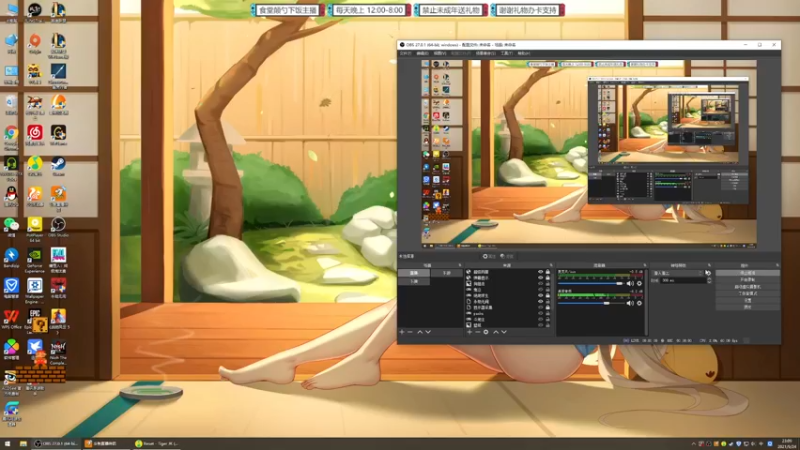Toggle visibility eye of the sixth source row
The height and width of the screenshot is (450, 800).
coord(540,302)
